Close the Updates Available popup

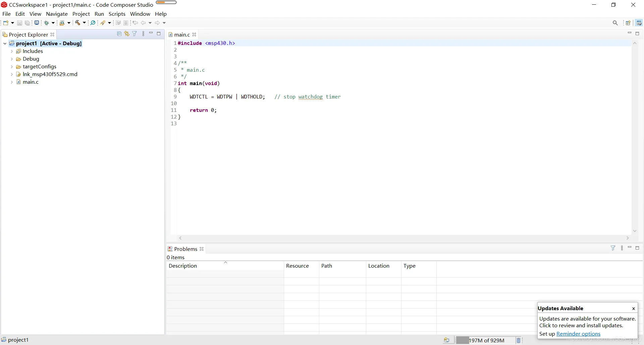click(633, 308)
